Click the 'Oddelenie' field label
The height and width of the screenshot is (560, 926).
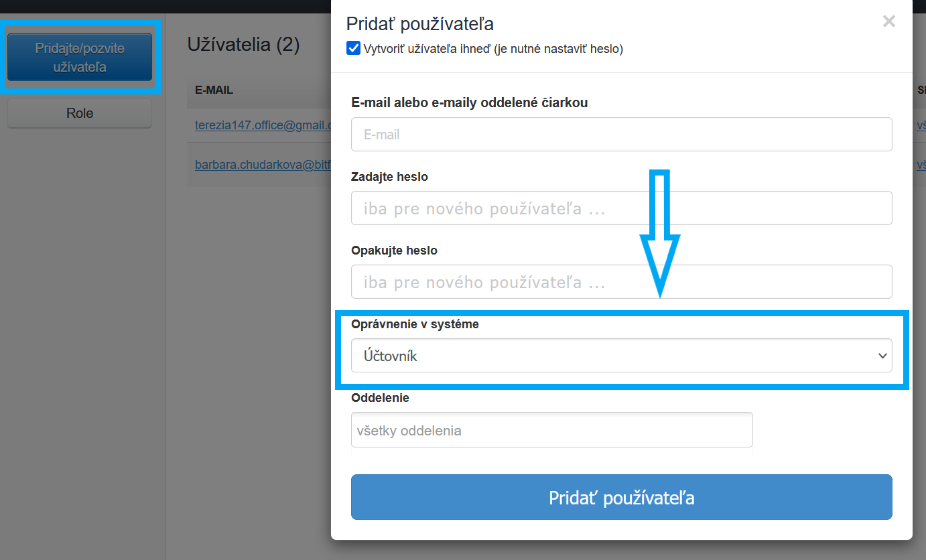coord(380,398)
